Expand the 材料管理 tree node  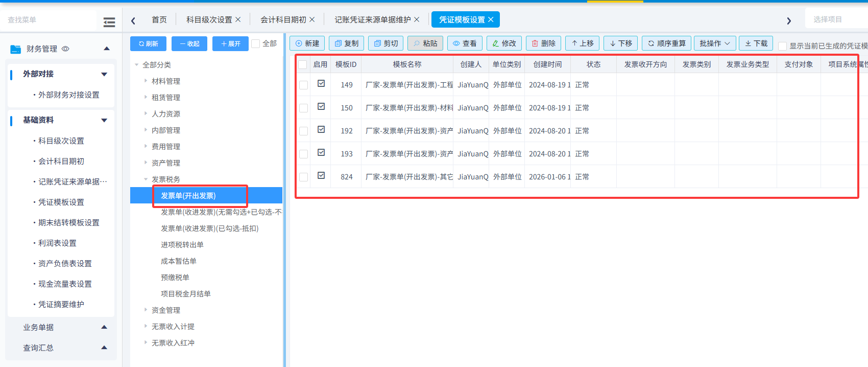coord(146,81)
